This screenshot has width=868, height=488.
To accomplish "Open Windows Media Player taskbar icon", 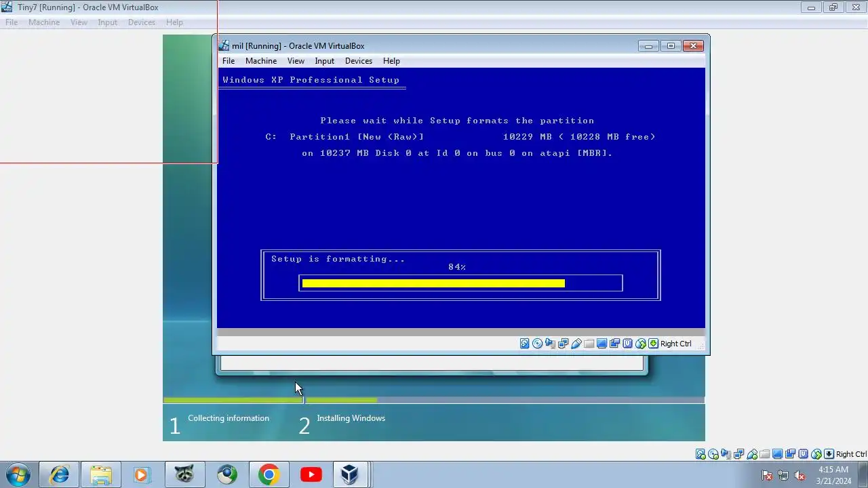I will click(x=143, y=474).
